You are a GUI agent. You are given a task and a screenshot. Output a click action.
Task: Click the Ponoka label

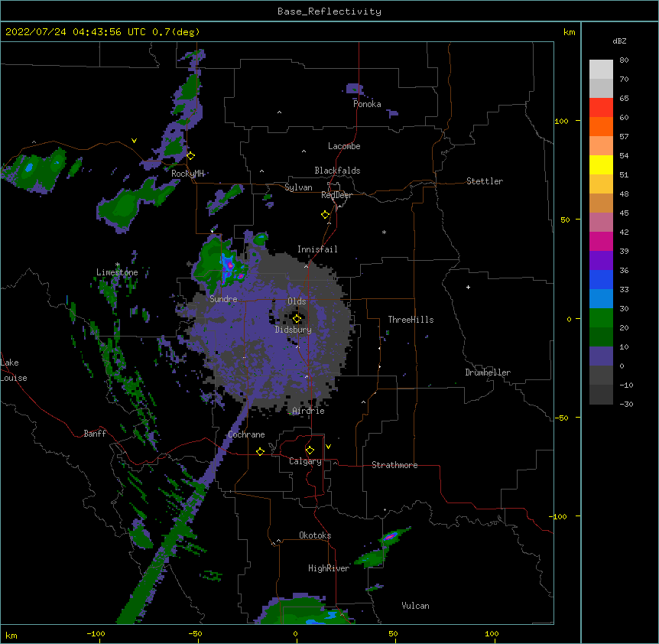tap(367, 104)
